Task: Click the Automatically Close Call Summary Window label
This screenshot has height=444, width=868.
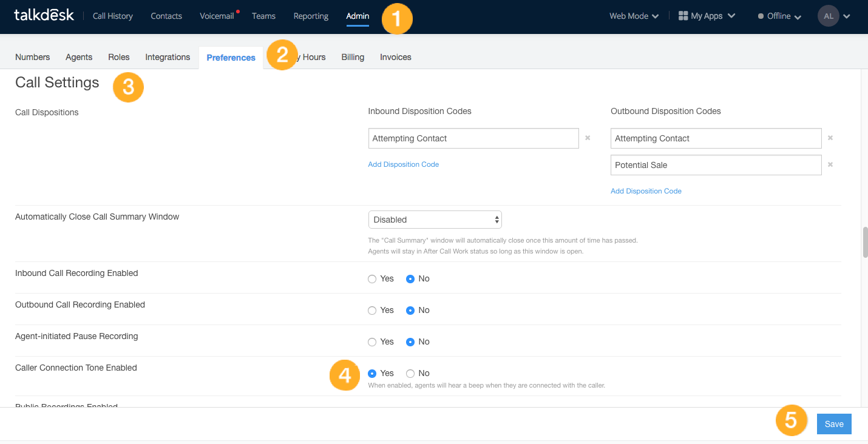Action: pyautogui.click(x=97, y=217)
